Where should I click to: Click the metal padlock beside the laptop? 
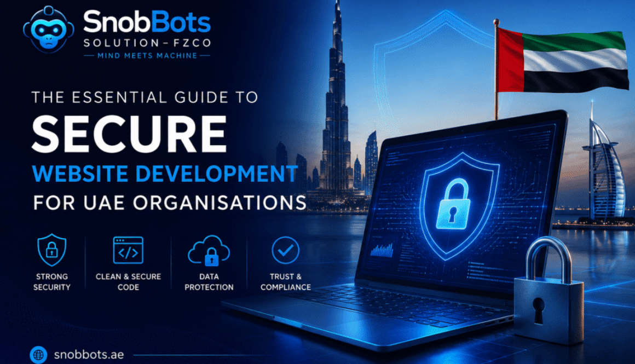tap(549, 291)
